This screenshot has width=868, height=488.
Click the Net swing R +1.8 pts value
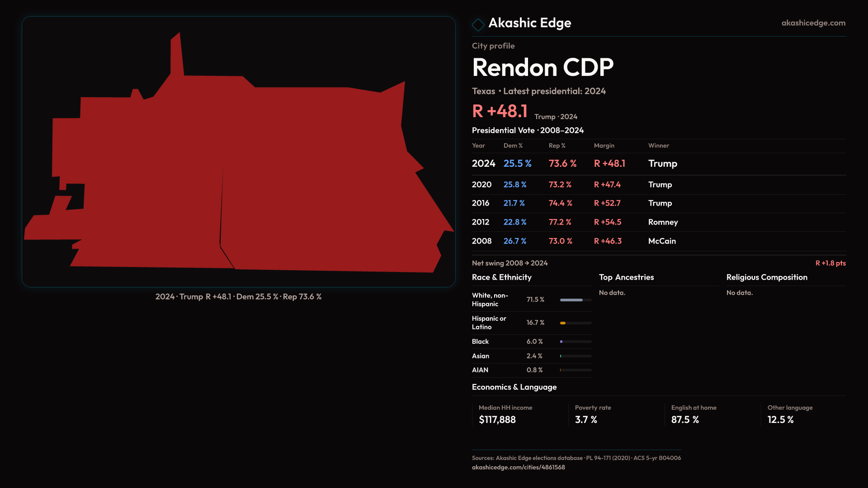[x=830, y=263]
